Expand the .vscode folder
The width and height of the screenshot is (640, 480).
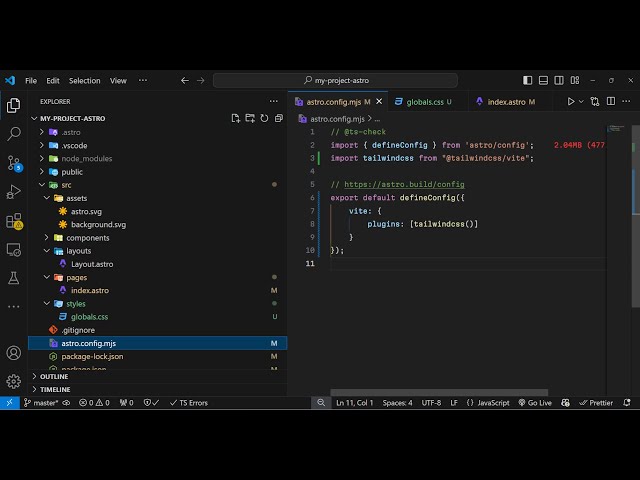pyautogui.click(x=158, y=145)
